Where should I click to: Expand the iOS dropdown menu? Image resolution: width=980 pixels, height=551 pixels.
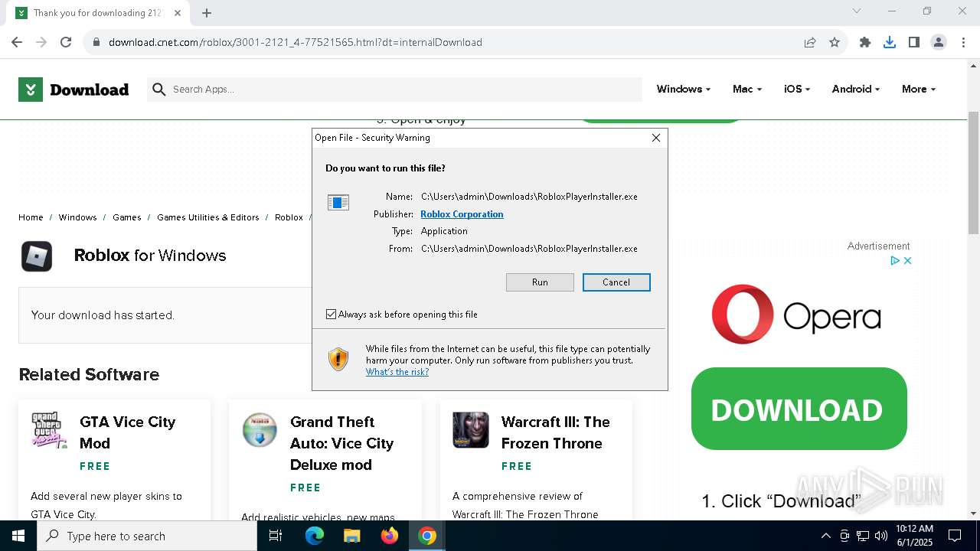click(x=797, y=90)
